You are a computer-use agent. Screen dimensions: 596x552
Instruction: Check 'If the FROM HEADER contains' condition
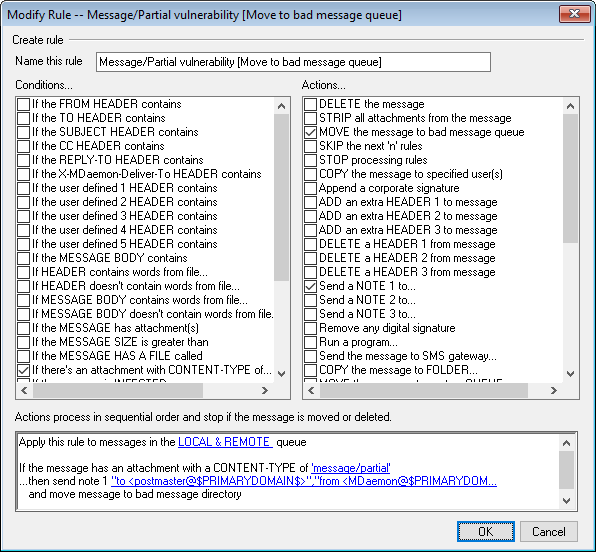coord(24,104)
